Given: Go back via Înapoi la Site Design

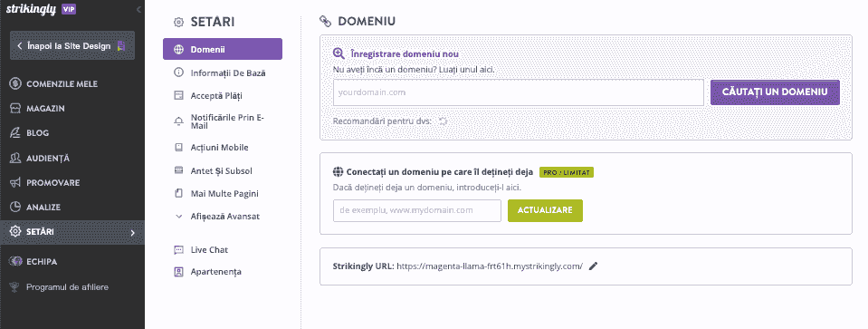Looking at the screenshot, I should click(72, 46).
